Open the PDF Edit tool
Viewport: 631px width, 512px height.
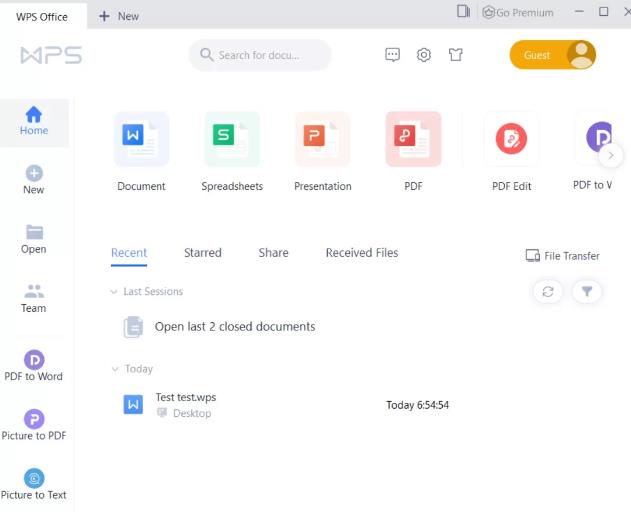(511, 152)
